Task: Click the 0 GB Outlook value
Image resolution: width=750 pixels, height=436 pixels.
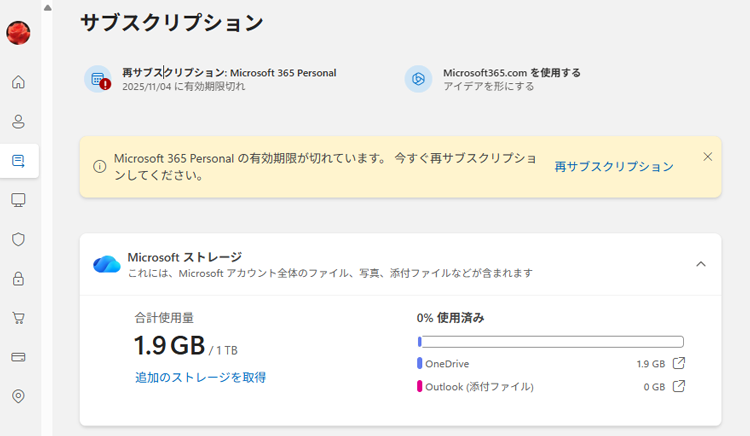Action: coord(654,387)
